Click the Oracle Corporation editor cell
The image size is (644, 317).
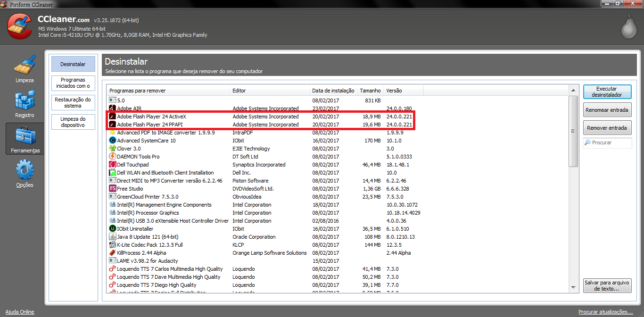254,237
